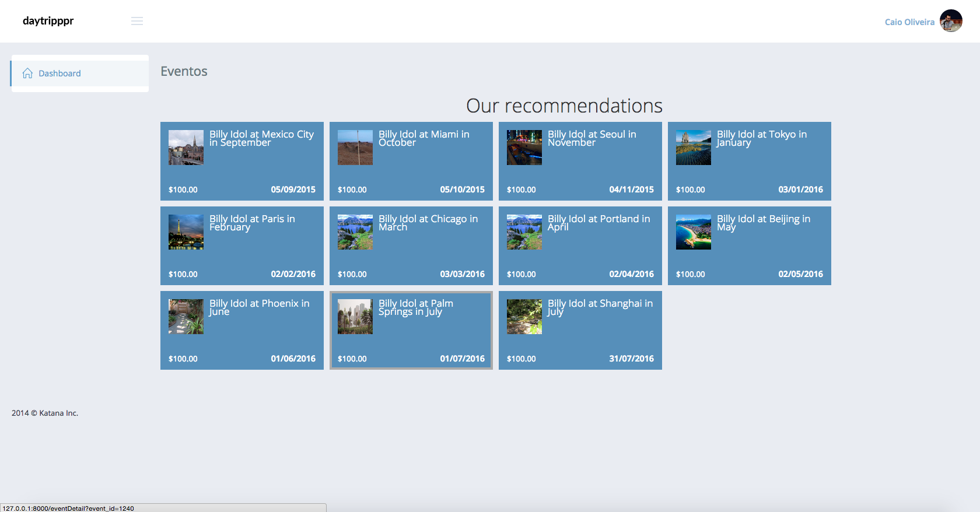Toggle the hamburger sidebar menu icon
The width and height of the screenshot is (980, 512).
137,21
